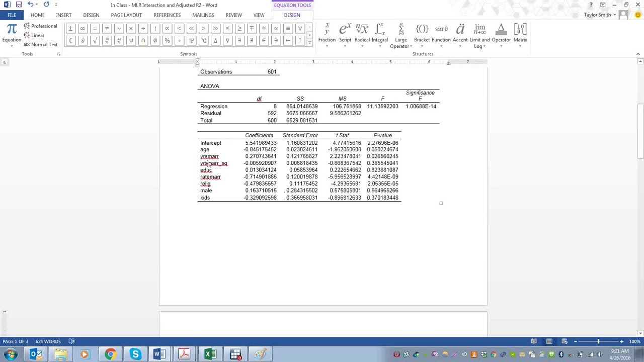644x362 pixels.
Task: Insert the for-all symbol
Action: click(300, 29)
